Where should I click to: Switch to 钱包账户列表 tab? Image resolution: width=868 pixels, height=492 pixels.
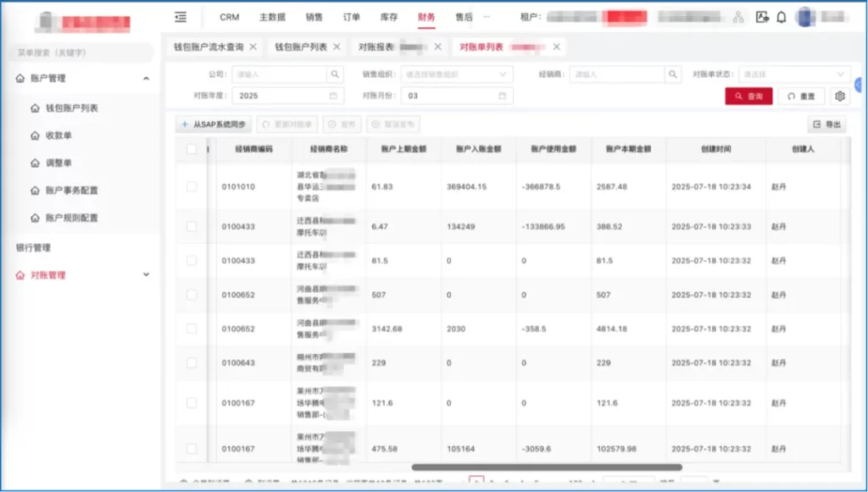(301, 47)
